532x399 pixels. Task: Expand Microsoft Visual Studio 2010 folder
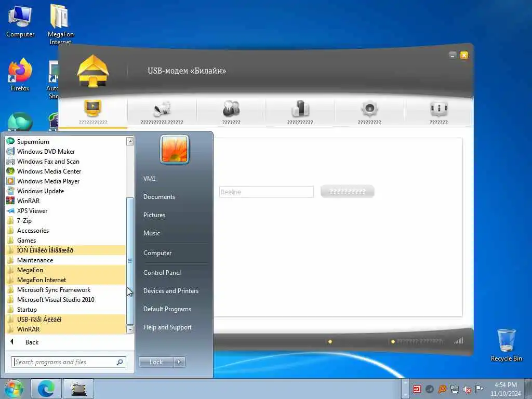point(65,299)
